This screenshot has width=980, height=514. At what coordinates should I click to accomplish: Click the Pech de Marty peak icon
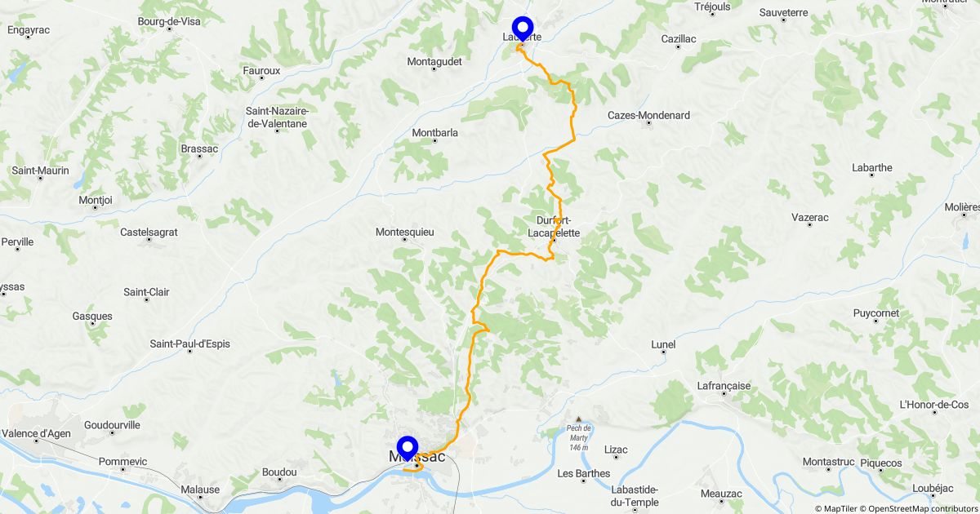tap(579, 419)
